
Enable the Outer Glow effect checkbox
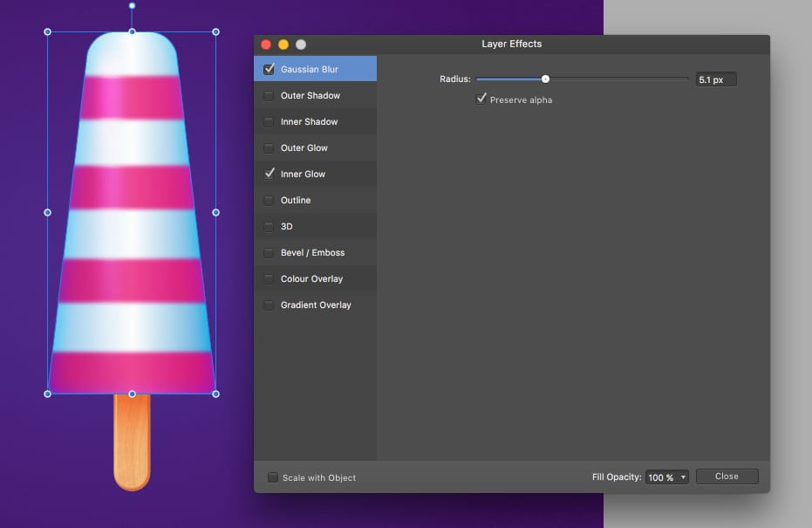pyautogui.click(x=269, y=147)
